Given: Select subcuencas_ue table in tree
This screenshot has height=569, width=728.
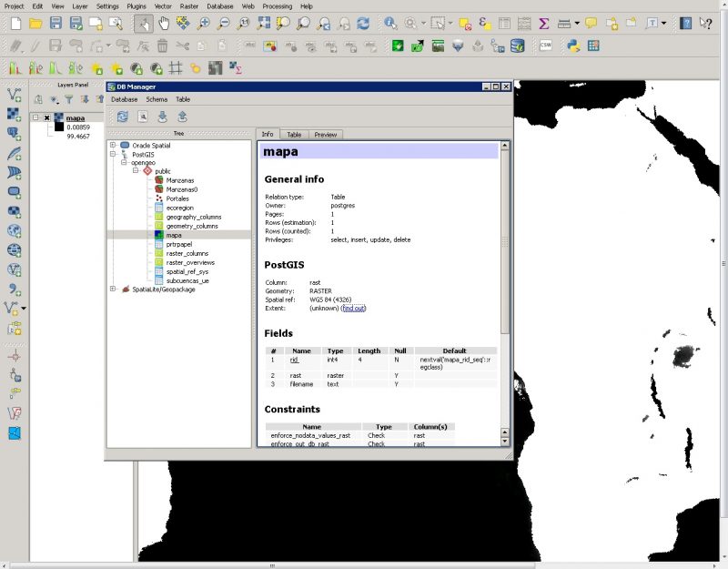Looking at the screenshot, I should tap(187, 281).
